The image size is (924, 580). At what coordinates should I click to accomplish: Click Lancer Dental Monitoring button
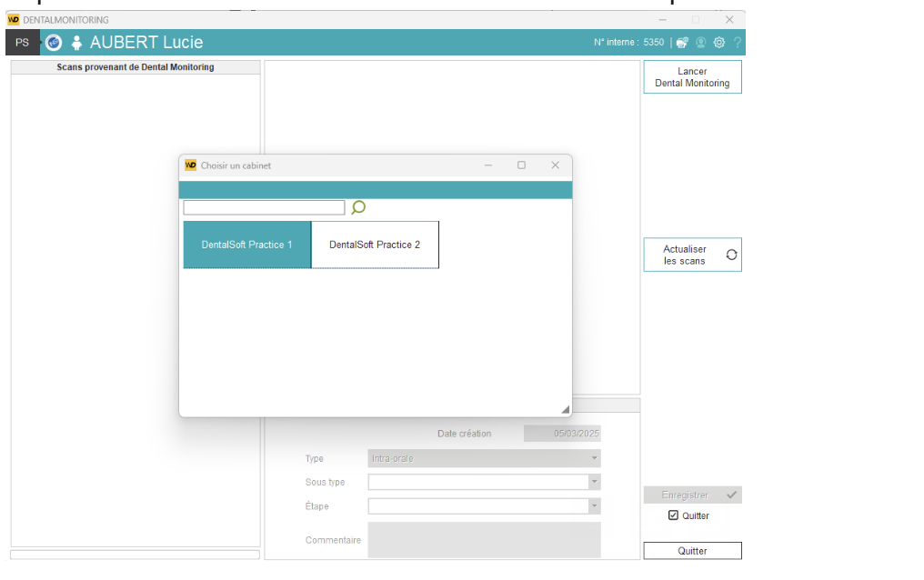(x=692, y=77)
